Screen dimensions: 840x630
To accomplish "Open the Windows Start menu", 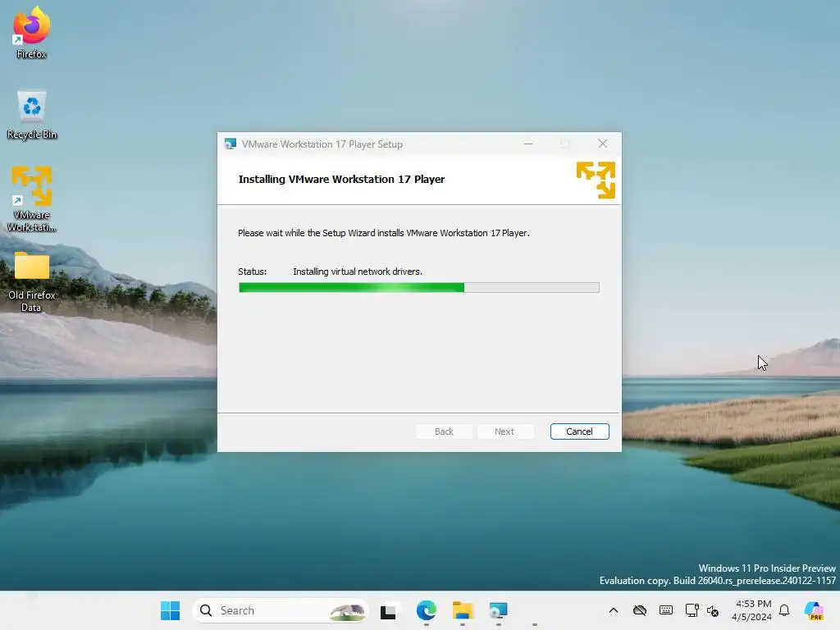I will [x=171, y=610].
